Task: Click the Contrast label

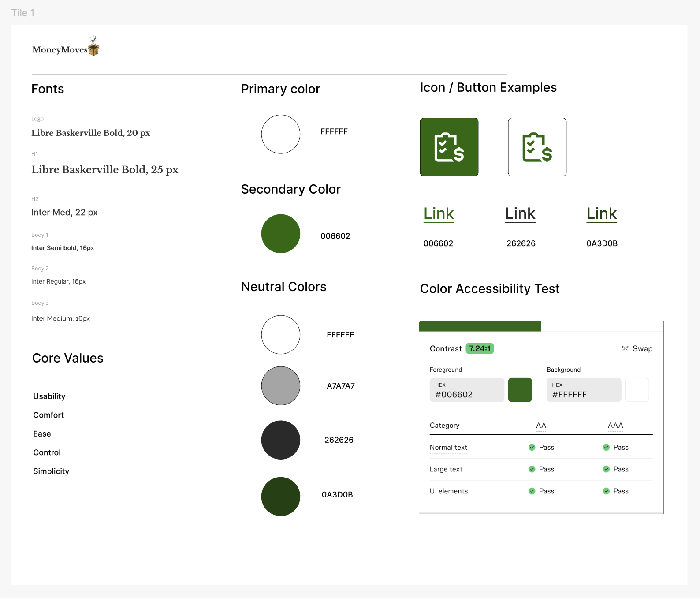Action: (446, 348)
